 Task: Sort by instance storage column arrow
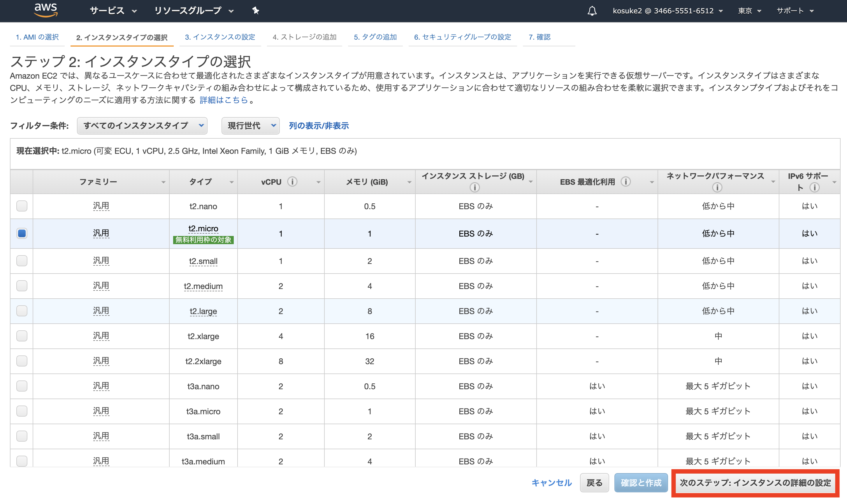[x=531, y=182]
